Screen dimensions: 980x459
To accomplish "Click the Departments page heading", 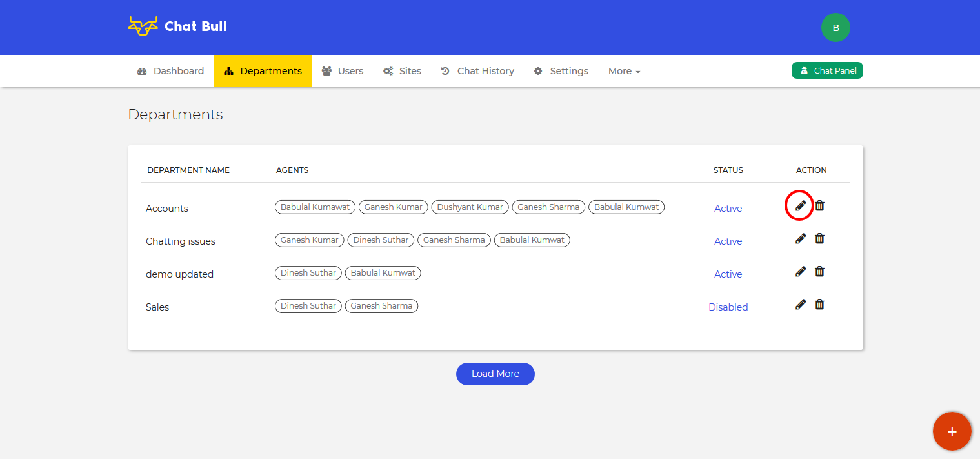I will tap(175, 115).
